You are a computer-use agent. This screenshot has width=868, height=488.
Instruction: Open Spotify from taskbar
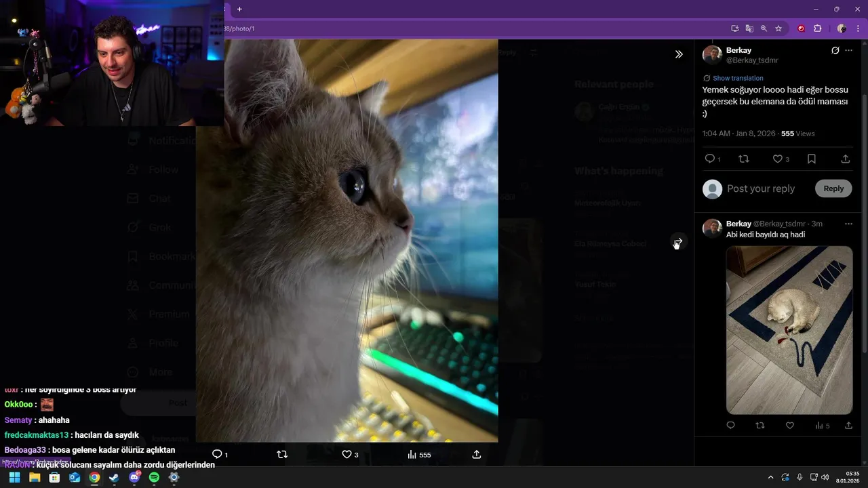click(x=154, y=477)
